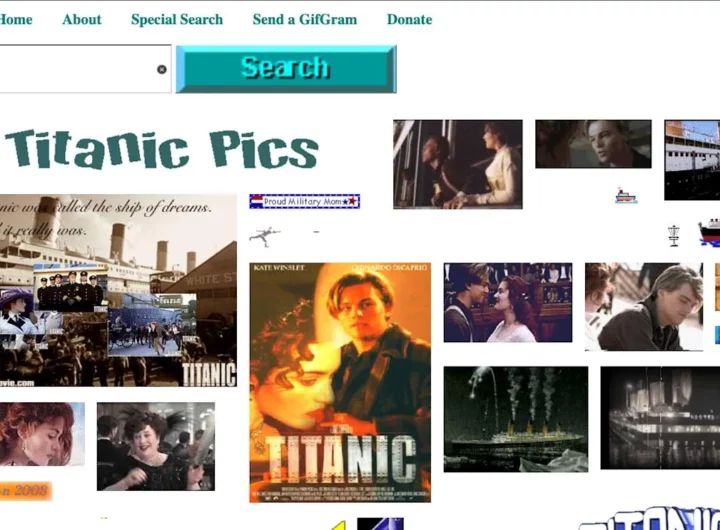This screenshot has width=720, height=530.
Task: Click the orange 2008 text label
Action: coord(25,491)
